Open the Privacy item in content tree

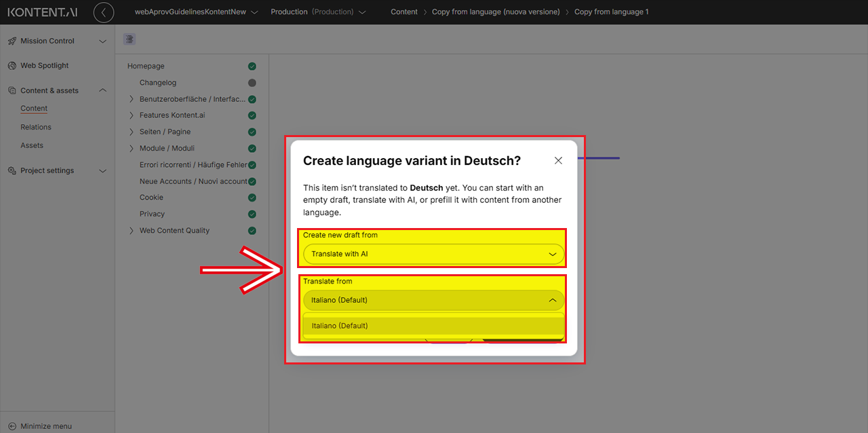tap(152, 214)
